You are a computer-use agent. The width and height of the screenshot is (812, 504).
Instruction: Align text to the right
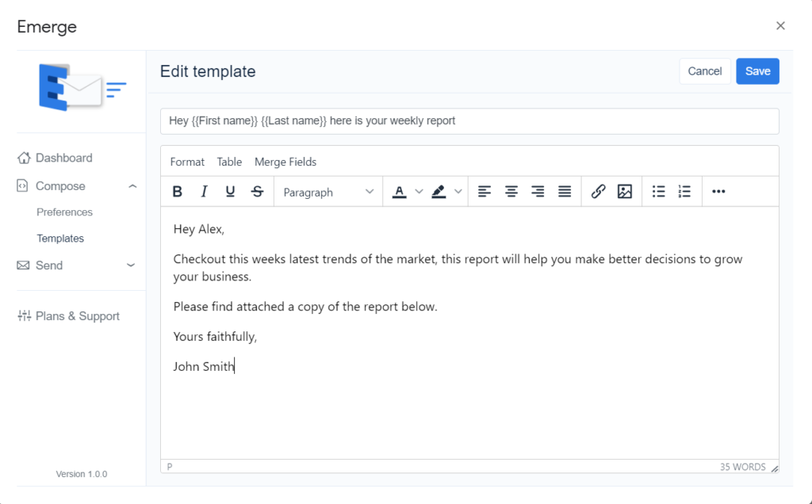[538, 192]
